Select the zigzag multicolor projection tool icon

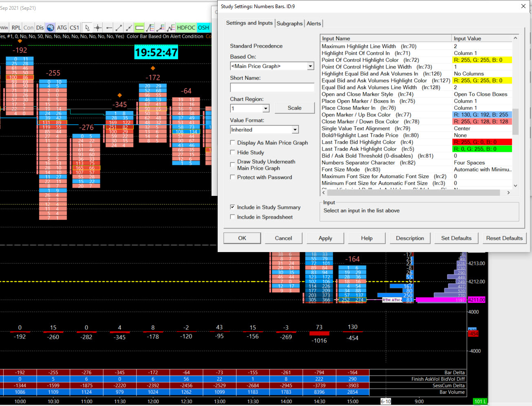coord(171,28)
